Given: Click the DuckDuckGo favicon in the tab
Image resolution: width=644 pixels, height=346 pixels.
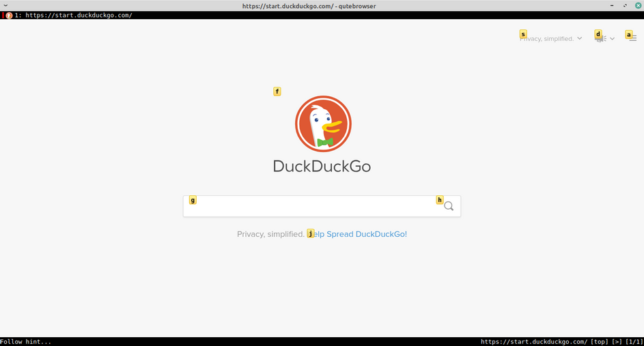Looking at the screenshot, I should [9, 16].
